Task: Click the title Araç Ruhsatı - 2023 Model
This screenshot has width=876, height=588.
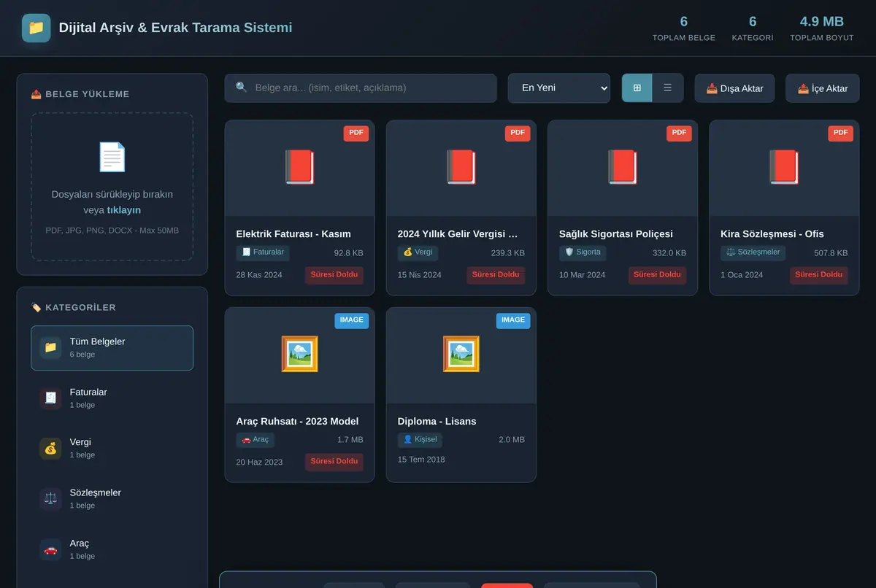Action: coord(297,422)
